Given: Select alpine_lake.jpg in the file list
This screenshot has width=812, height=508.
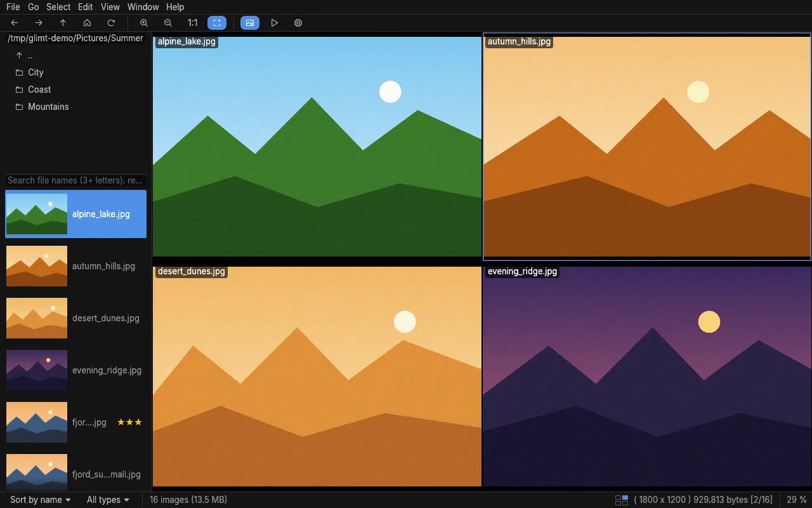Looking at the screenshot, I should point(76,214).
